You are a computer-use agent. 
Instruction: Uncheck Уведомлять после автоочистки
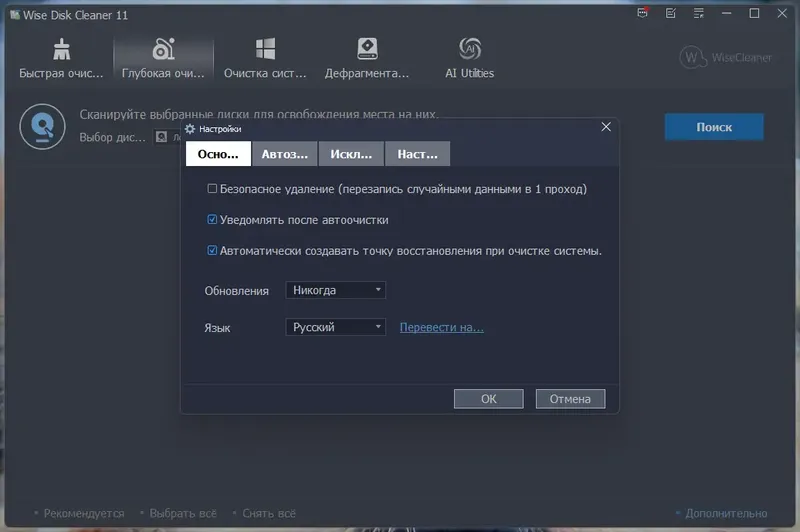click(212, 219)
